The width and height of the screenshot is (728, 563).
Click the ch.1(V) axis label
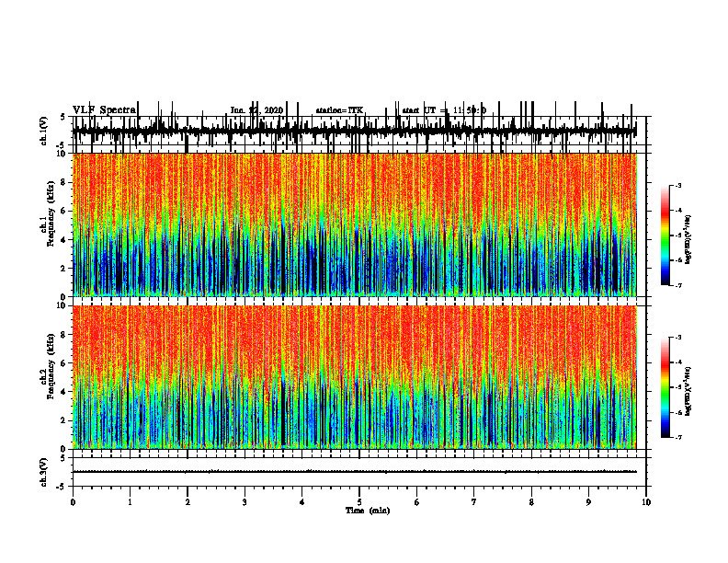pos(44,131)
